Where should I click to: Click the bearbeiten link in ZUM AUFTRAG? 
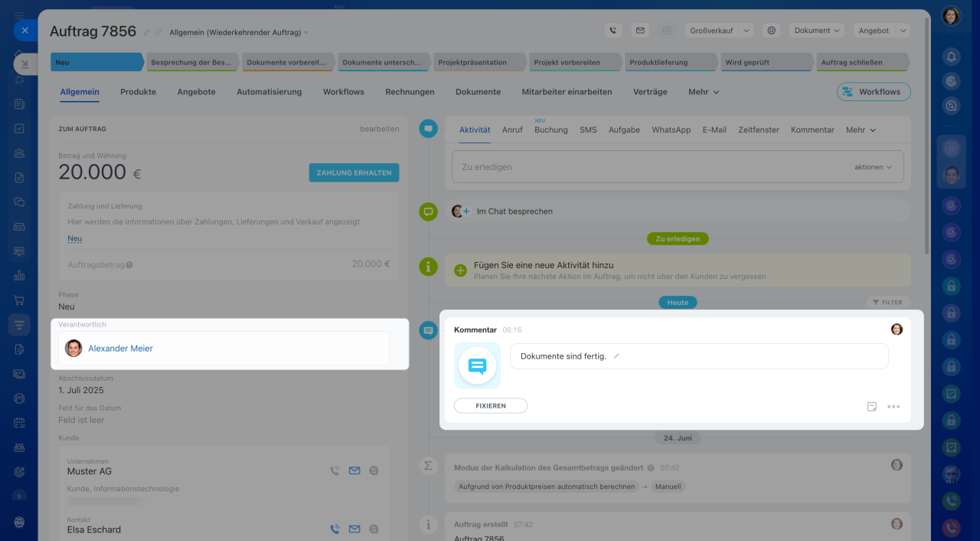pos(380,129)
